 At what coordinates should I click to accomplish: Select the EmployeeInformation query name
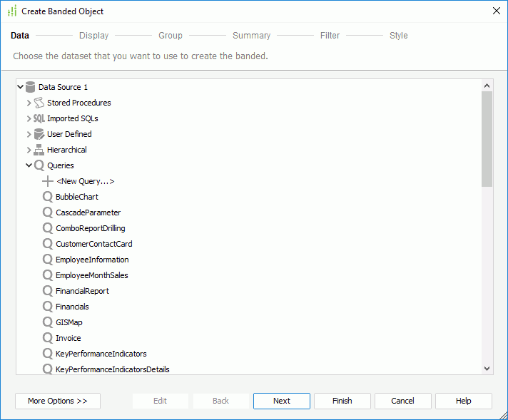click(92, 260)
